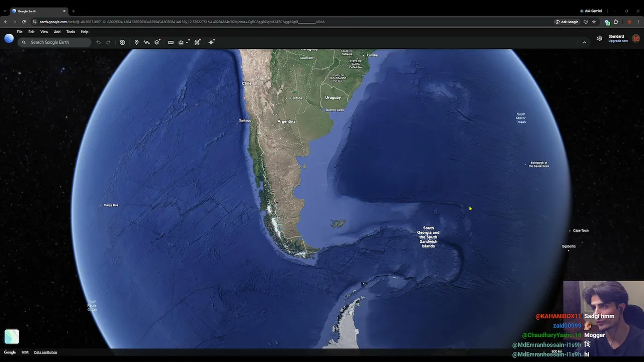Select the Google Earth browser tab

point(39,11)
